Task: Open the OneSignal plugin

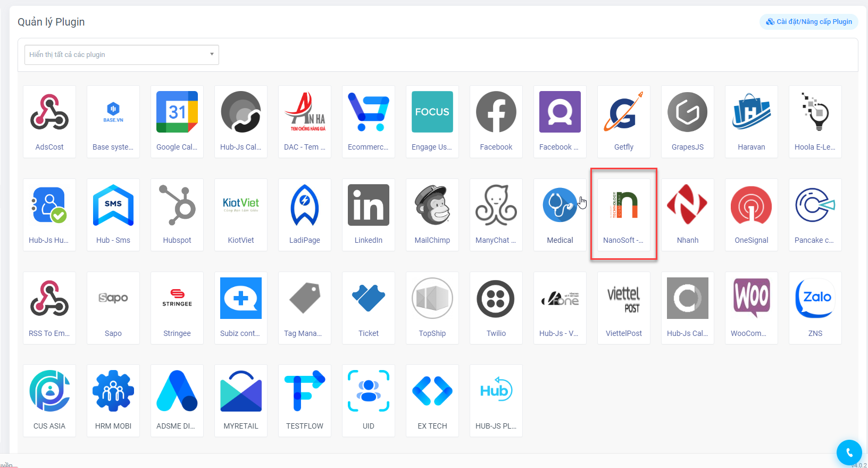Action: click(752, 206)
